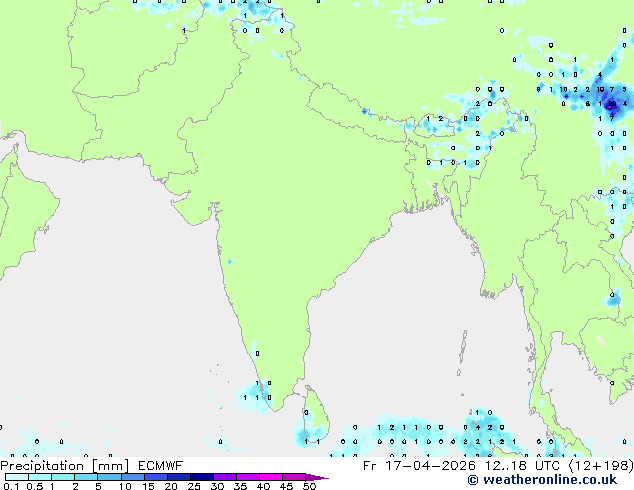This screenshot has width=634, height=490.
Task: Select the 1–2 mm legend swatch
Action: [63, 477]
